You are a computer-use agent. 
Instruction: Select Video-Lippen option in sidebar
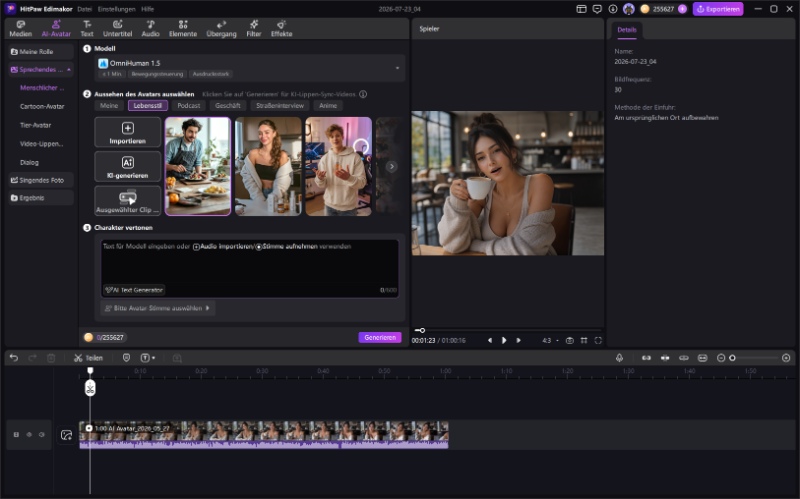[41, 144]
